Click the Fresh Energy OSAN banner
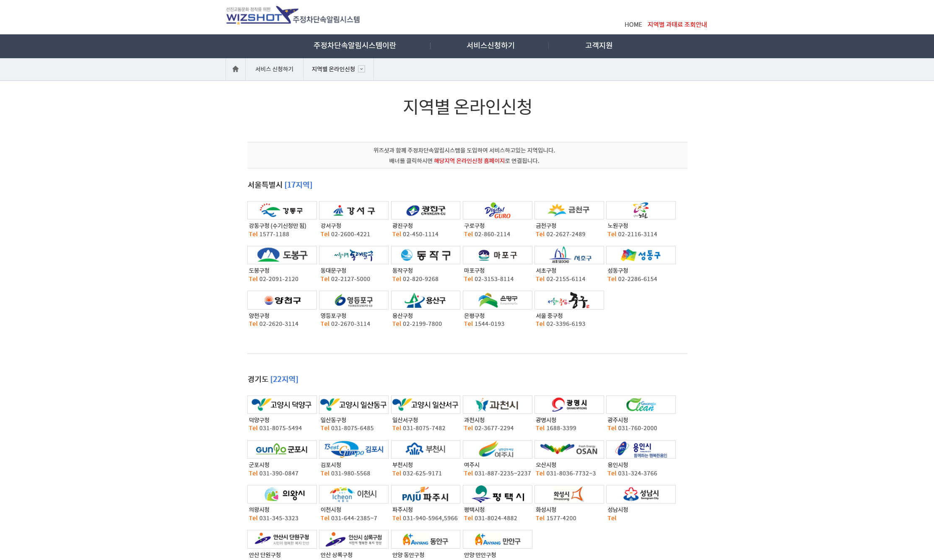Image resolution: width=934 pixels, height=560 pixels. pos(569,449)
